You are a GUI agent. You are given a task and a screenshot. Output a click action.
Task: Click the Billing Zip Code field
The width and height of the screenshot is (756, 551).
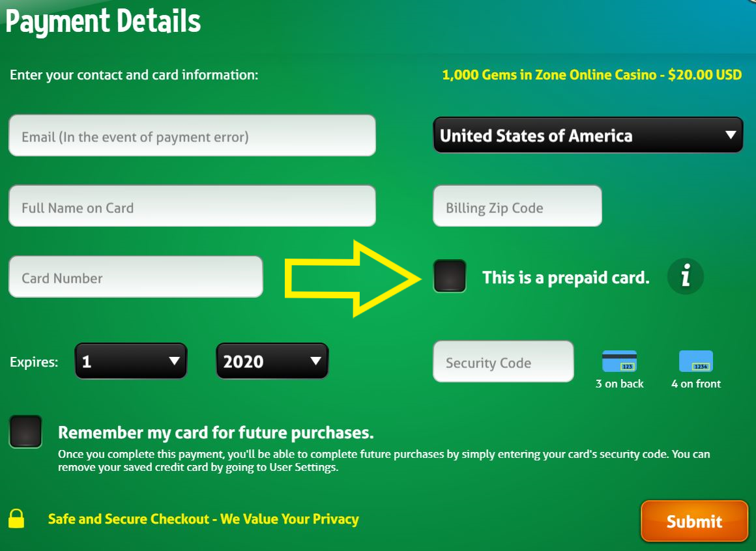pyautogui.click(x=517, y=206)
